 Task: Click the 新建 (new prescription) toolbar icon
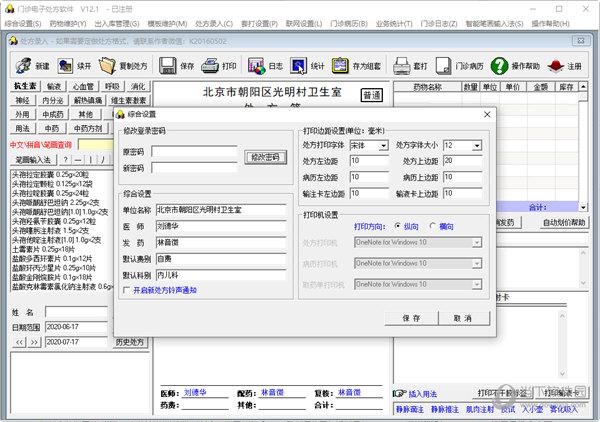tap(24, 66)
